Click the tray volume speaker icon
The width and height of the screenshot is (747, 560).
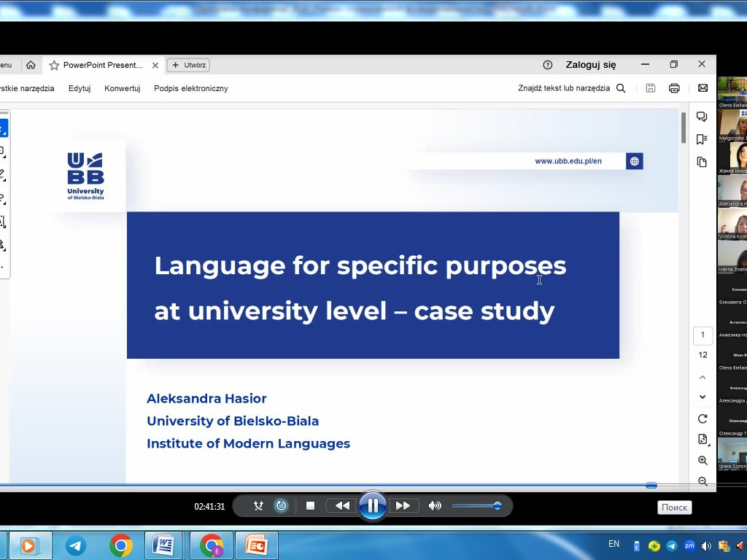(706, 545)
